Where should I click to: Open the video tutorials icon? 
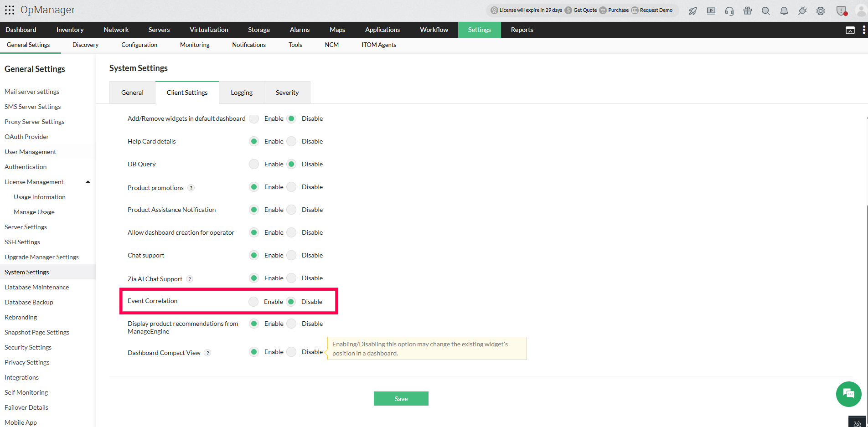[x=711, y=11]
